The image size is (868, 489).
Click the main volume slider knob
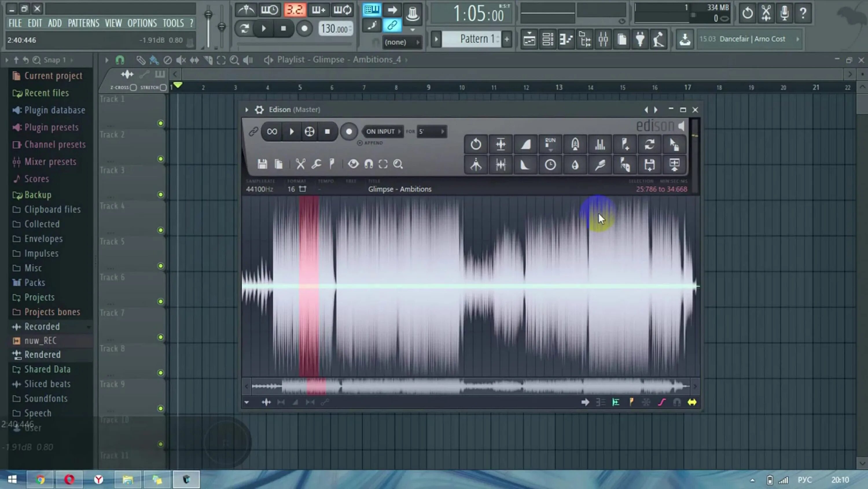[x=208, y=14]
